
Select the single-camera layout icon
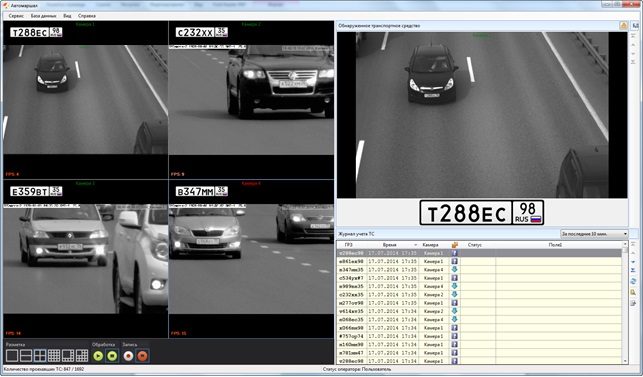12,356
